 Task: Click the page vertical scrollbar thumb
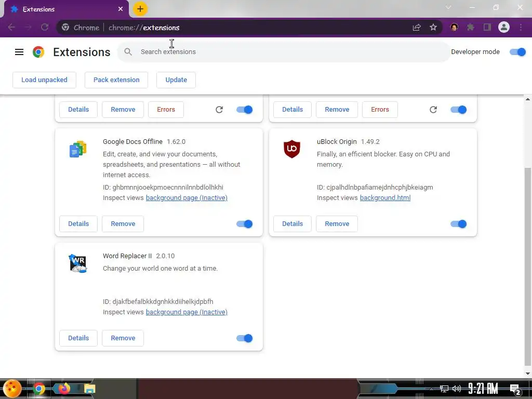[528, 267]
